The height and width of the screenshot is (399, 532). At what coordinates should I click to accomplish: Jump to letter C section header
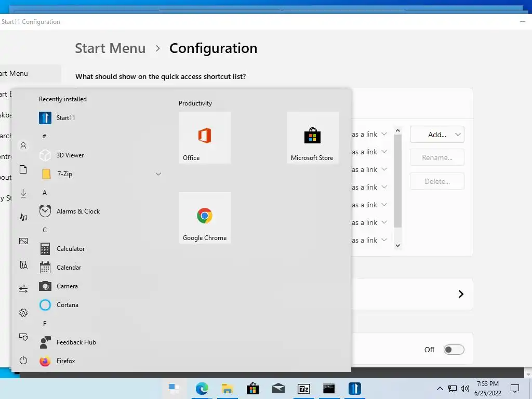coord(45,230)
